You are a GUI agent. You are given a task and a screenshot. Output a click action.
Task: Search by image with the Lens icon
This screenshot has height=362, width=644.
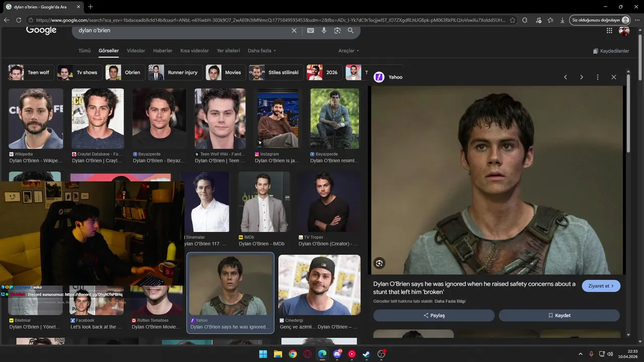pyautogui.click(x=337, y=31)
